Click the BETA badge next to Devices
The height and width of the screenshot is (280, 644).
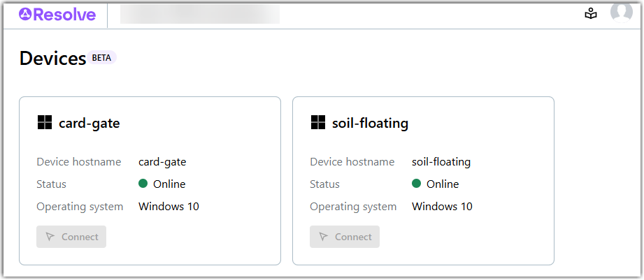[x=101, y=58]
